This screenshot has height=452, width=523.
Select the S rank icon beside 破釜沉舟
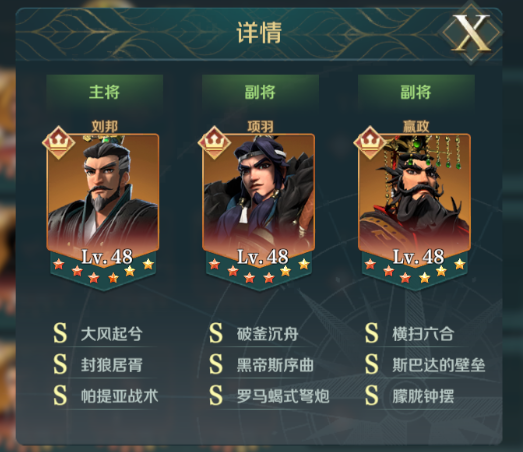click(x=216, y=333)
